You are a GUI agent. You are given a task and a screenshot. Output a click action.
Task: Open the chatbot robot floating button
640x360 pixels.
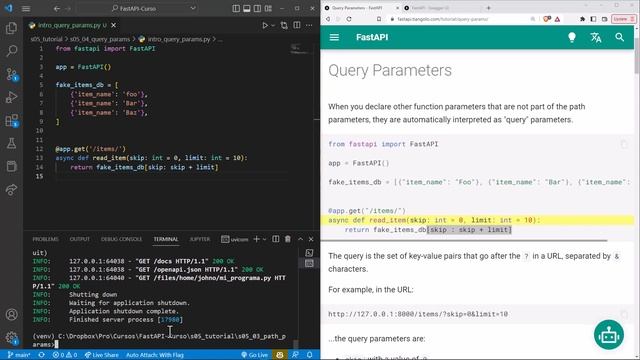point(609,335)
